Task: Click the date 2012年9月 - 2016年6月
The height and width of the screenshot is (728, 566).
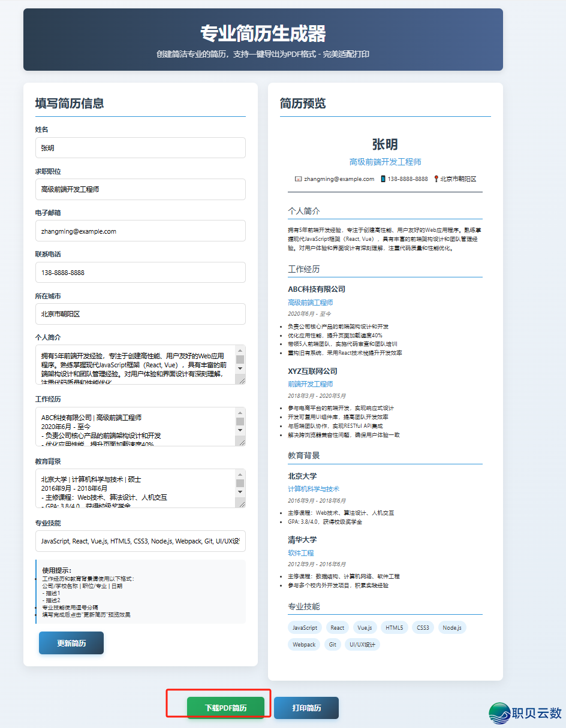Action: [x=317, y=564]
